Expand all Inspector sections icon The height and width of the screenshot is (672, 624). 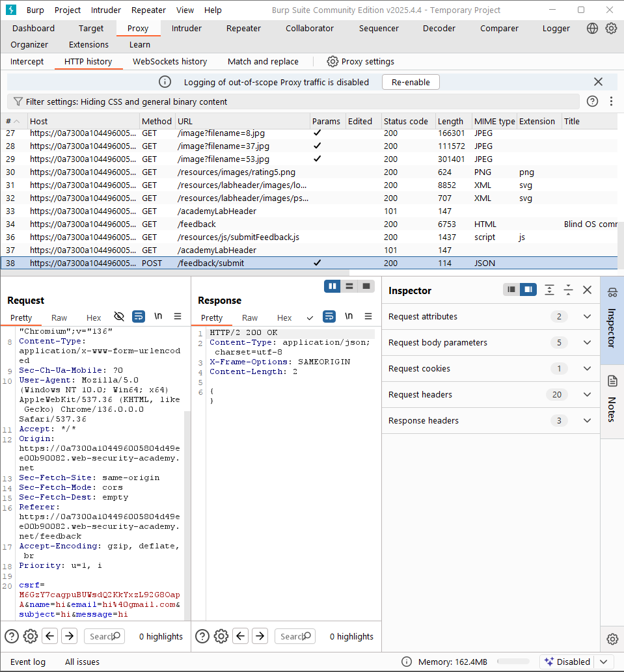click(549, 290)
